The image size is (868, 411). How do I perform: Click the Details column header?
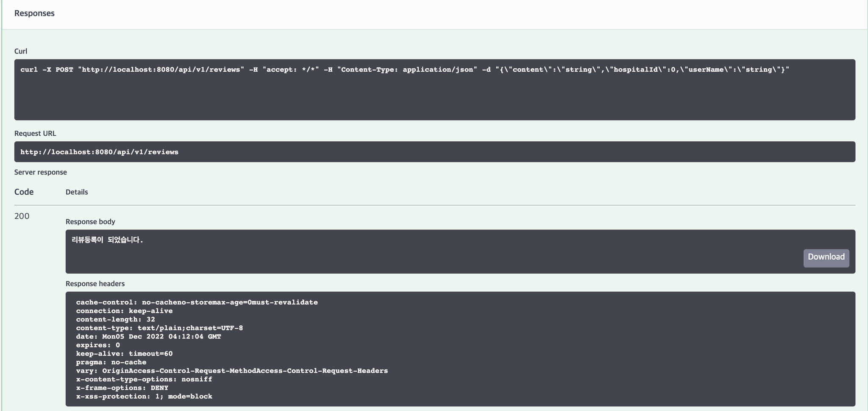tap(77, 192)
